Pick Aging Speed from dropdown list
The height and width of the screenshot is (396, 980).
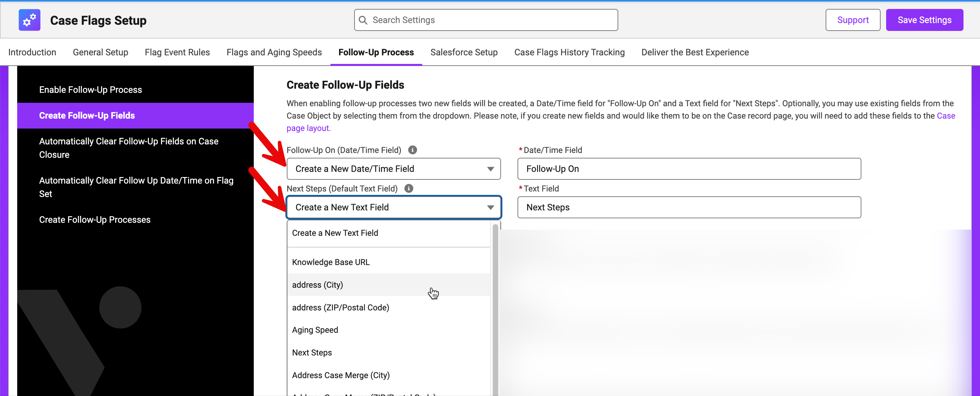coord(389,330)
